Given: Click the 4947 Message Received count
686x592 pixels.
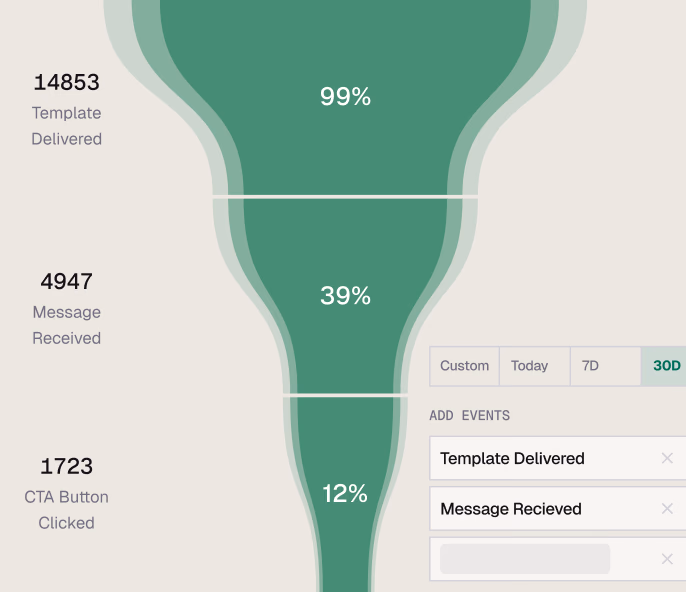Looking at the screenshot, I should 67,281.
